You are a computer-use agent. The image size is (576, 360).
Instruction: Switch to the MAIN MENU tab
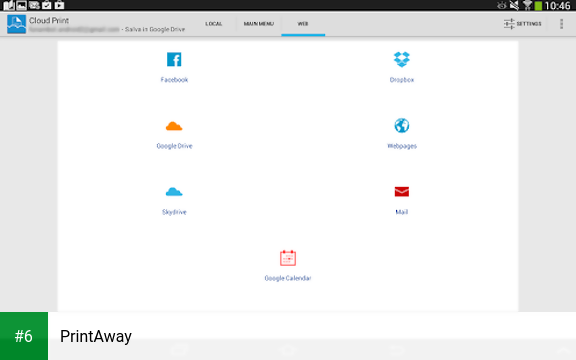pyautogui.click(x=259, y=24)
